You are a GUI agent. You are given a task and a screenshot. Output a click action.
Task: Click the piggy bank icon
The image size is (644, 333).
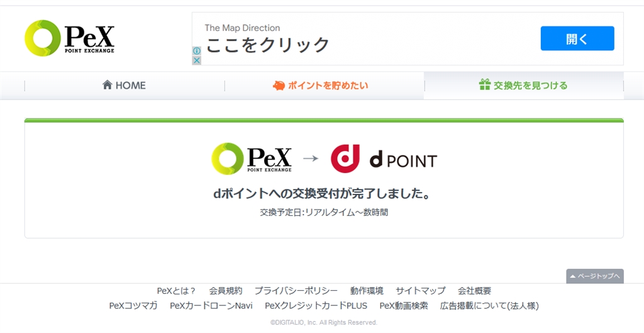[x=279, y=86]
